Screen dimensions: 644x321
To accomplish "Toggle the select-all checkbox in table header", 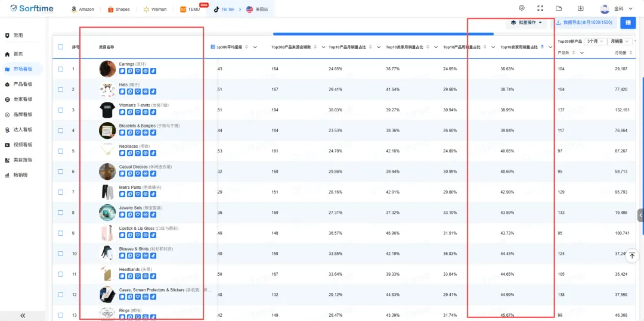I will pyautogui.click(x=61, y=47).
